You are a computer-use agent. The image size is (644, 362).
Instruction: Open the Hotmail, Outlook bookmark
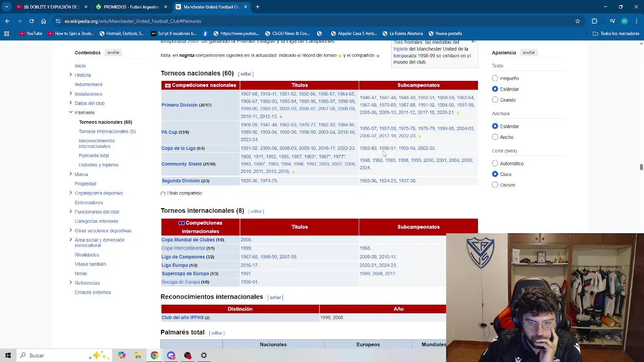[122, 34]
